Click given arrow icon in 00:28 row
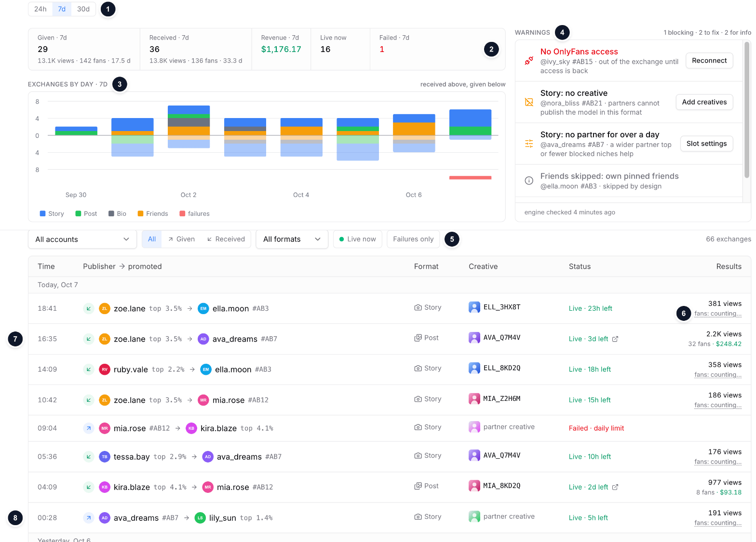The width and height of the screenshot is (756, 542). [89, 518]
